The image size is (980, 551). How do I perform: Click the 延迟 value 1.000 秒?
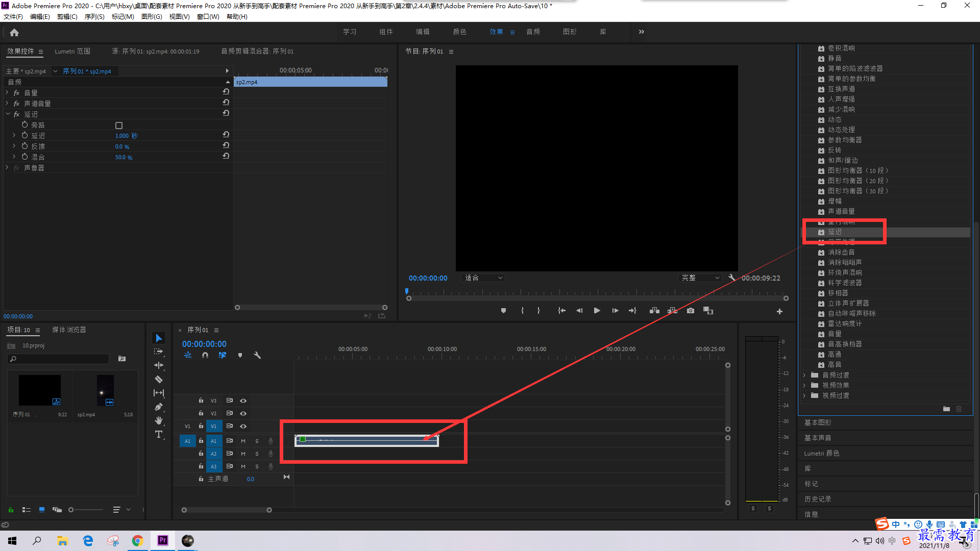click(126, 136)
